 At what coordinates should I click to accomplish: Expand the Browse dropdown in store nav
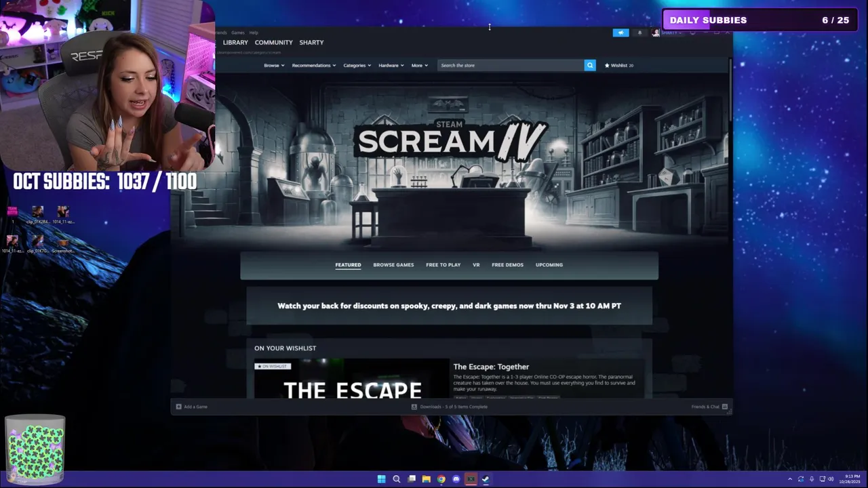pos(274,65)
